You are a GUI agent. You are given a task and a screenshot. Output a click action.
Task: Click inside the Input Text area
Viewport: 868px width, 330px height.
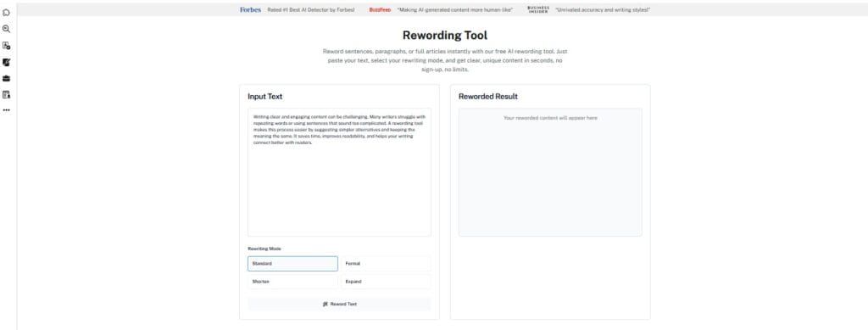tap(339, 172)
